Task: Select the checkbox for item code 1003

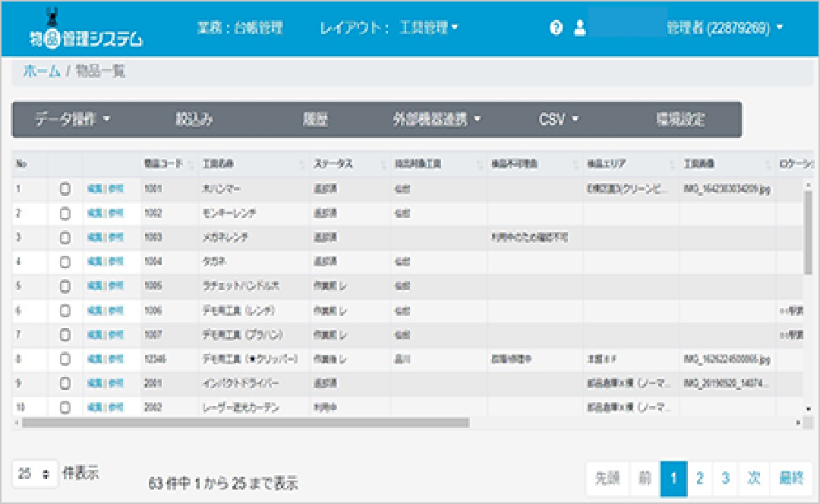Action: pos(65,238)
